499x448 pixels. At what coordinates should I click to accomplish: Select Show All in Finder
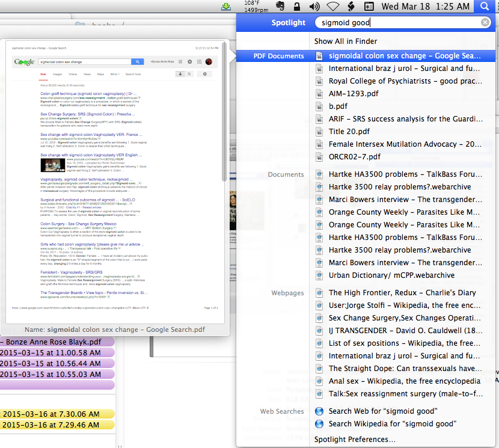[346, 41]
